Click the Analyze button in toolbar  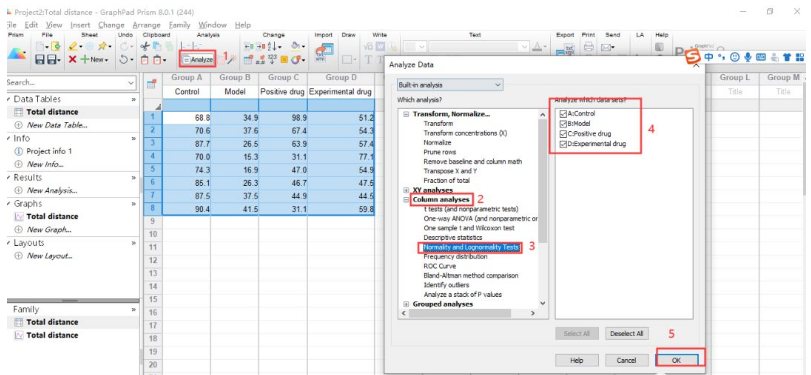click(x=197, y=60)
